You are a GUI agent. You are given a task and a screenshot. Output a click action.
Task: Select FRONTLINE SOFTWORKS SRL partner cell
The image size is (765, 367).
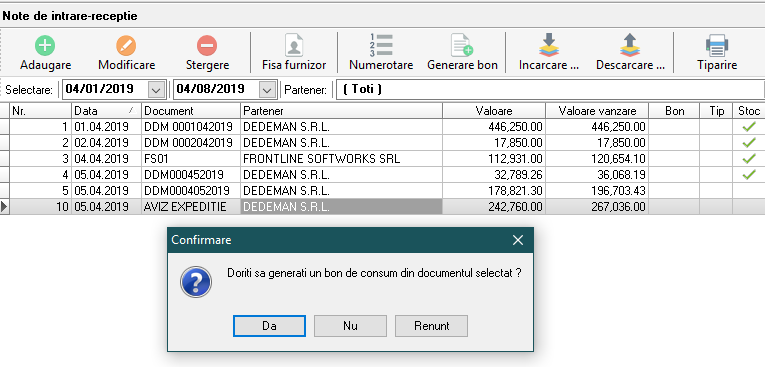pos(342,159)
